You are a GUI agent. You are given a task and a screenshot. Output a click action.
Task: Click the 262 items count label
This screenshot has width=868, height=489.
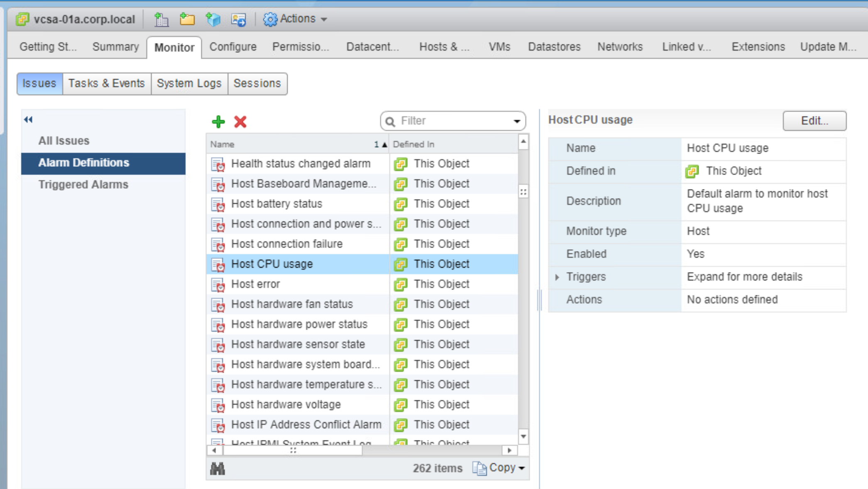437,469
